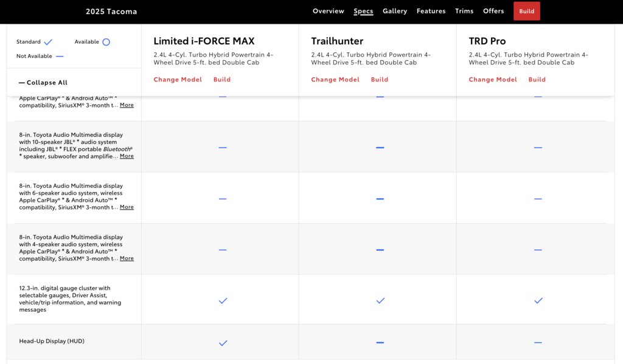
Task: Change the model in the Trailhunter column
Action: coord(335,80)
